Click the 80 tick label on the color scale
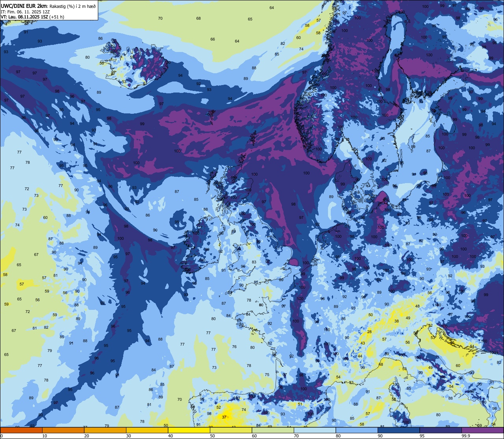Viewport: 504px width, 439px height. (338, 436)
